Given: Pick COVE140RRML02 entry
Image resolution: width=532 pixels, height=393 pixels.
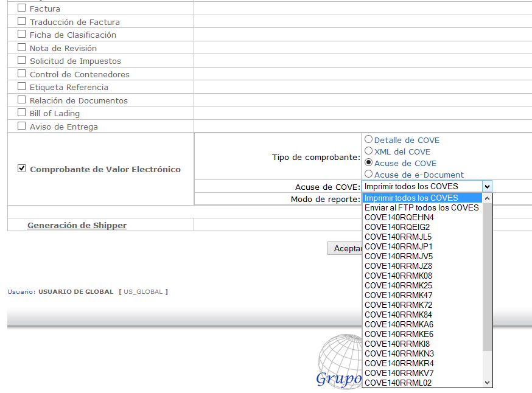Looking at the screenshot, I should 422,383.
